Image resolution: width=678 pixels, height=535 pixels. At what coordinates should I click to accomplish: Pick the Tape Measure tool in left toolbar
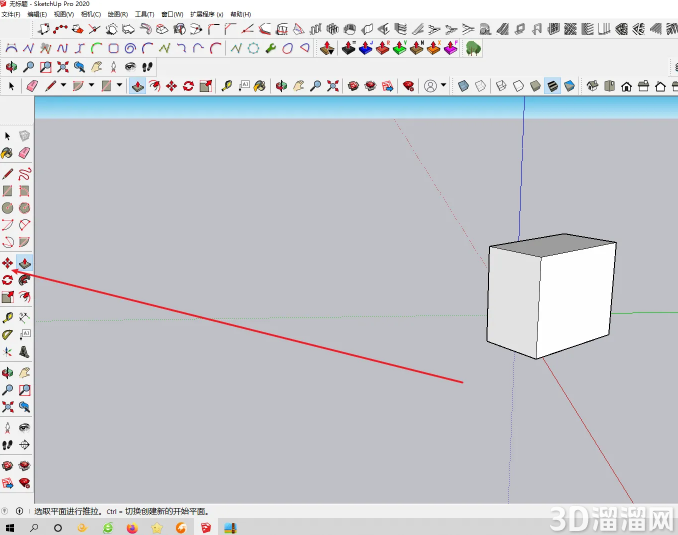tap(7, 317)
